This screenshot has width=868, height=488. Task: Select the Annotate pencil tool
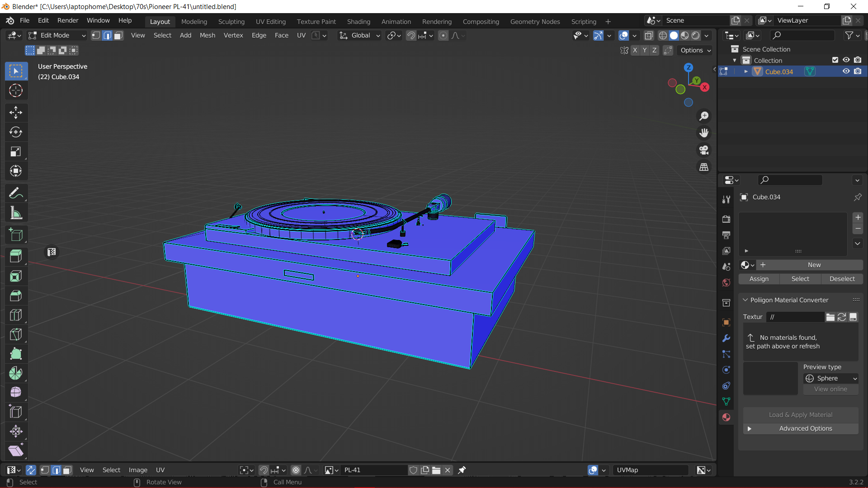16,193
